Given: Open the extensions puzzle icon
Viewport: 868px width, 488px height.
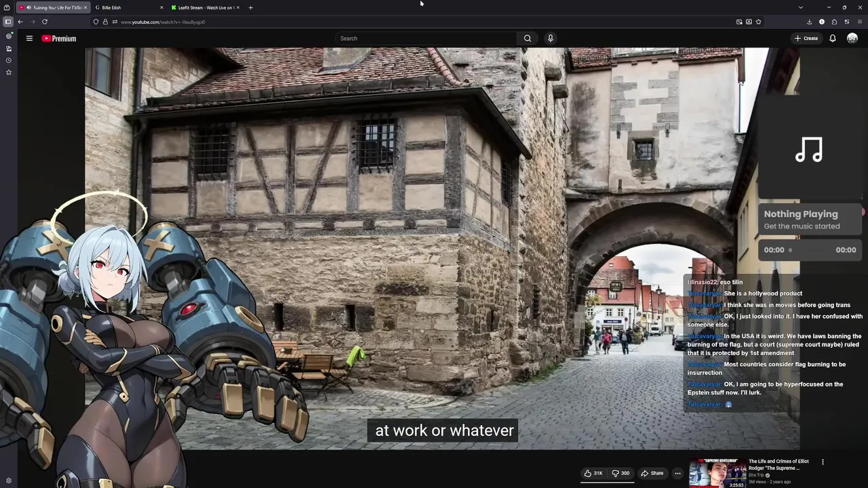Looking at the screenshot, I should click(x=834, y=22).
